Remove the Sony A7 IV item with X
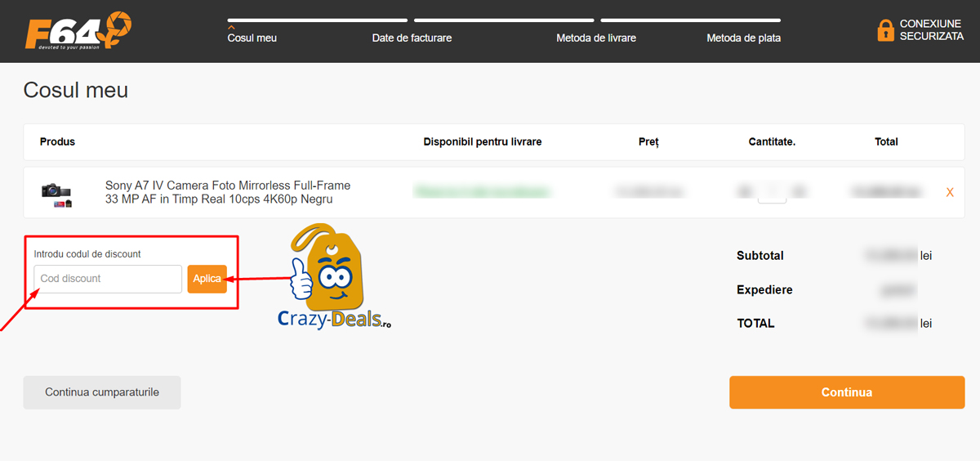This screenshot has width=980, height=461. pyautogui.click(x=950, y=193)
